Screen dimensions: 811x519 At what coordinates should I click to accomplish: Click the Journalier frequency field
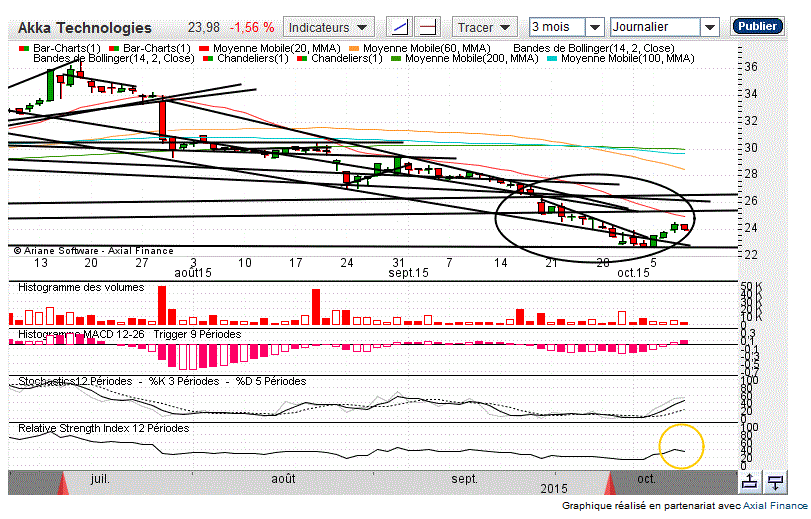pos(655,27)
